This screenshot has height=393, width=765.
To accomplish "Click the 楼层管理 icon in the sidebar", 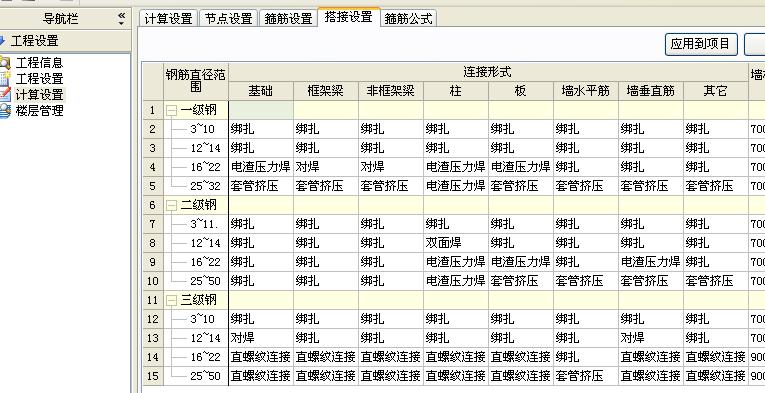I will pos(4,111).
